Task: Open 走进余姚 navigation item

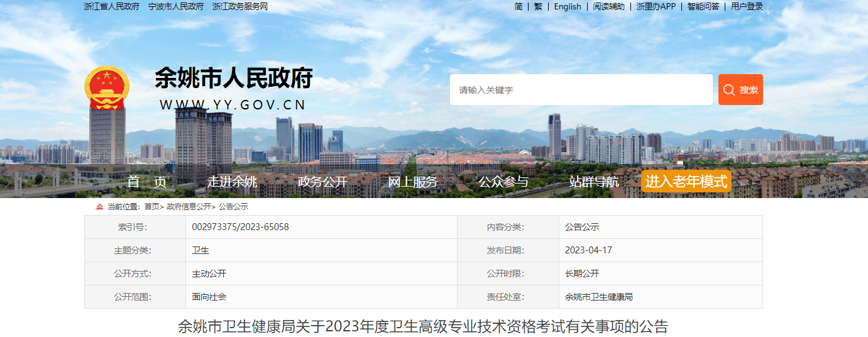Action: tap(233, 182)
